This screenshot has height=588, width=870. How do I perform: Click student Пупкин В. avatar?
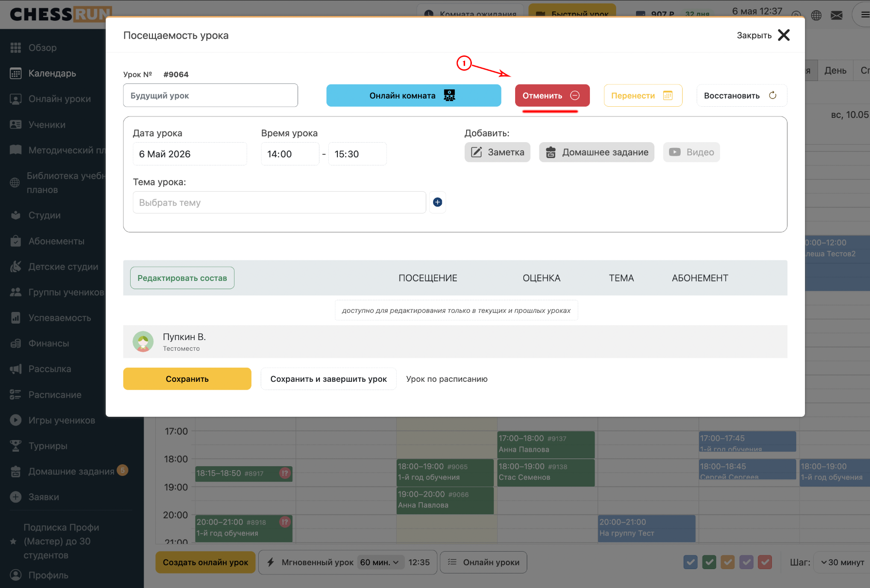coord(143,342)
